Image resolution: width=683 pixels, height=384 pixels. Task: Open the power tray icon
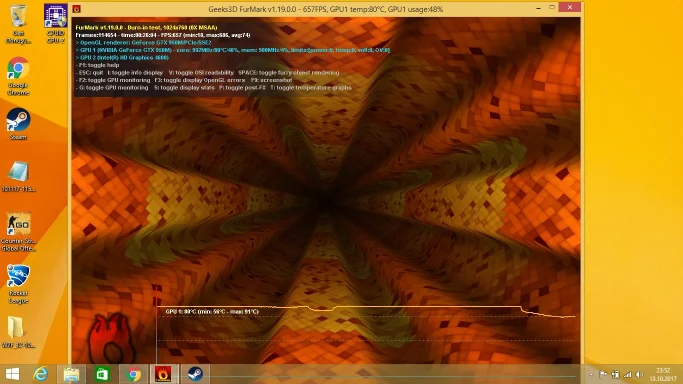click(x=615, y=374)
